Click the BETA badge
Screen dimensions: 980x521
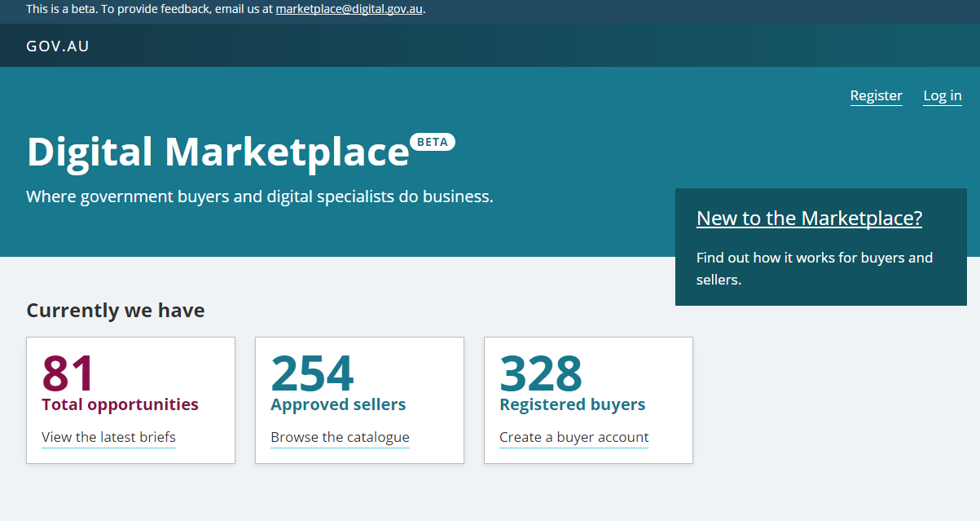click(x=432, y=142)
